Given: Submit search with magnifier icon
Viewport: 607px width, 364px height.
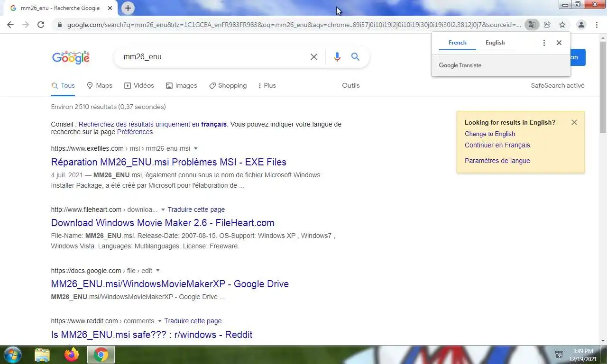Looking at the screenshot, I should pos(355,57).
